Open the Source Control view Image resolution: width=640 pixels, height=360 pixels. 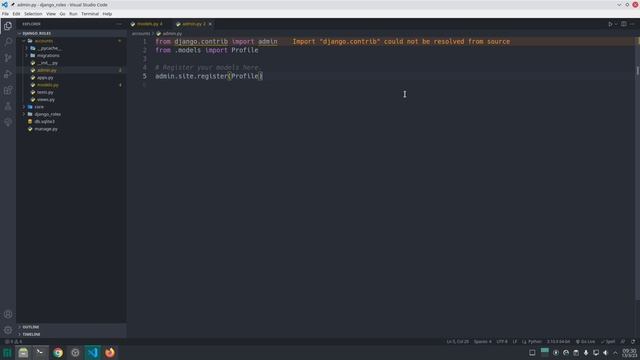(x=8, y=58)
